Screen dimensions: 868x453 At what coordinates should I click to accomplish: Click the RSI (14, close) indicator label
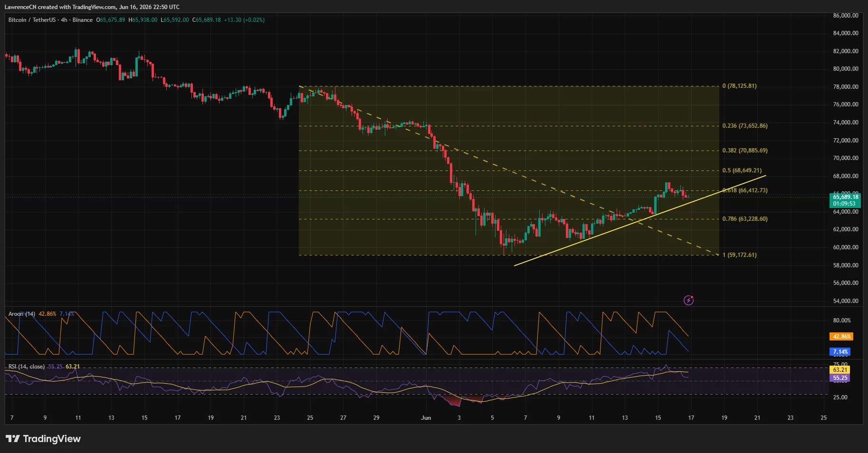[27, 367]
